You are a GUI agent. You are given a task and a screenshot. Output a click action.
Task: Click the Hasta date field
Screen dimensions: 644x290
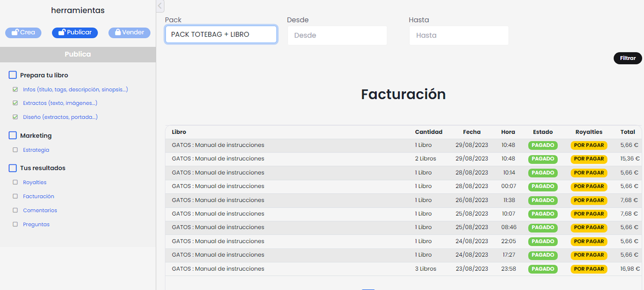[459, 35]
